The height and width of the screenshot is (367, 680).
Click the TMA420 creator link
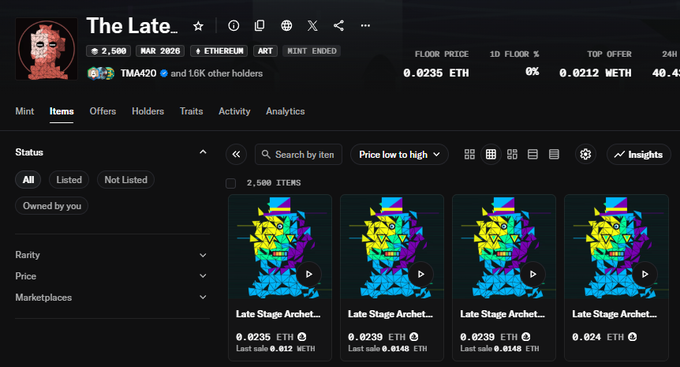138,73
